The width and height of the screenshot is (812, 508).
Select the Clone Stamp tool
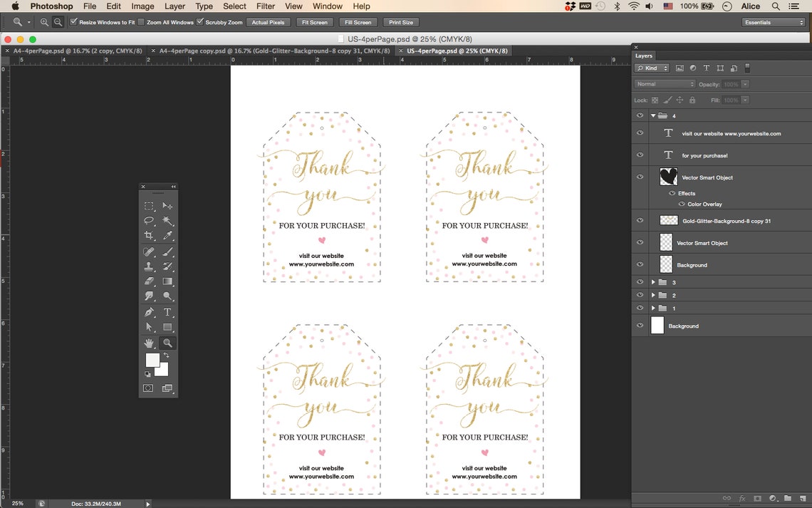point(147,266)
